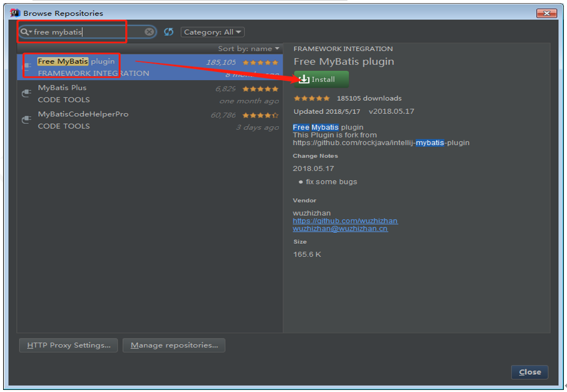Click the github.com/rockjava/intellij-mybatis-plugin URL text
Viewport: 567px width, 392px height.
tap(381, 143)
